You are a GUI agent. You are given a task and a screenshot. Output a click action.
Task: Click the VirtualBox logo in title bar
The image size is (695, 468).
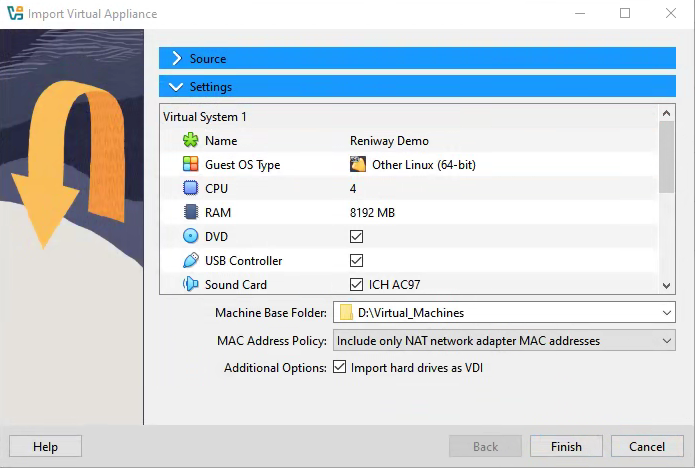coord(15,13)
